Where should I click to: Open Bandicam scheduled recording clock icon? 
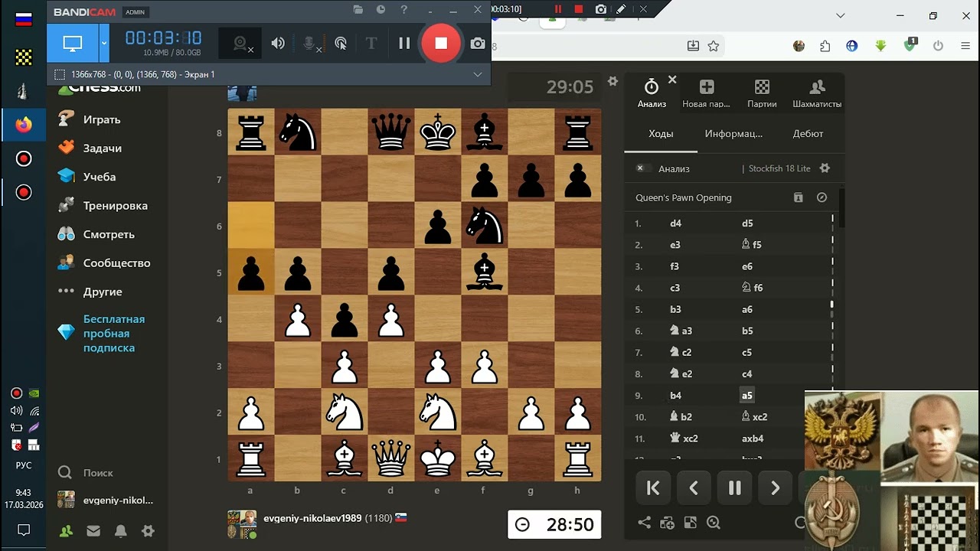point(381,10)
